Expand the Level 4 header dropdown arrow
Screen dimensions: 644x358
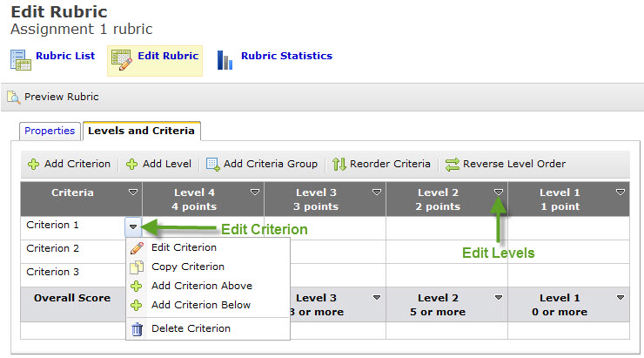pyautogui.click(x=255, y=192)
